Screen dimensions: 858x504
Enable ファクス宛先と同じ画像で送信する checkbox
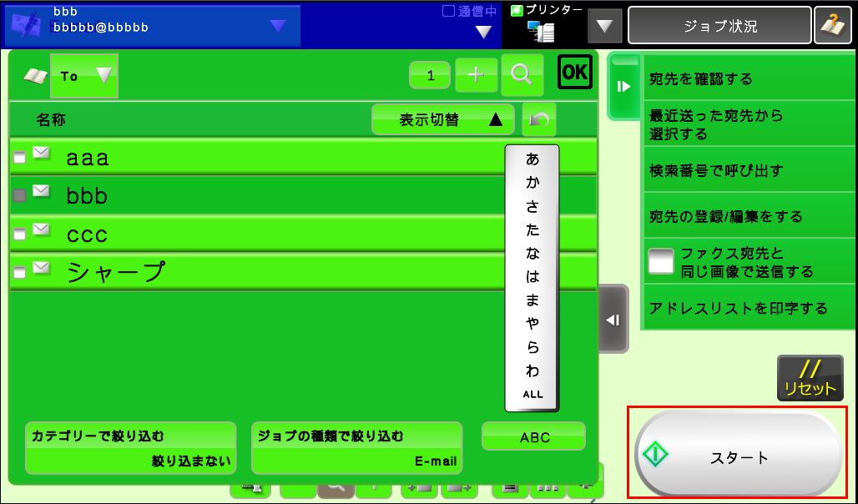pos(661,262)
